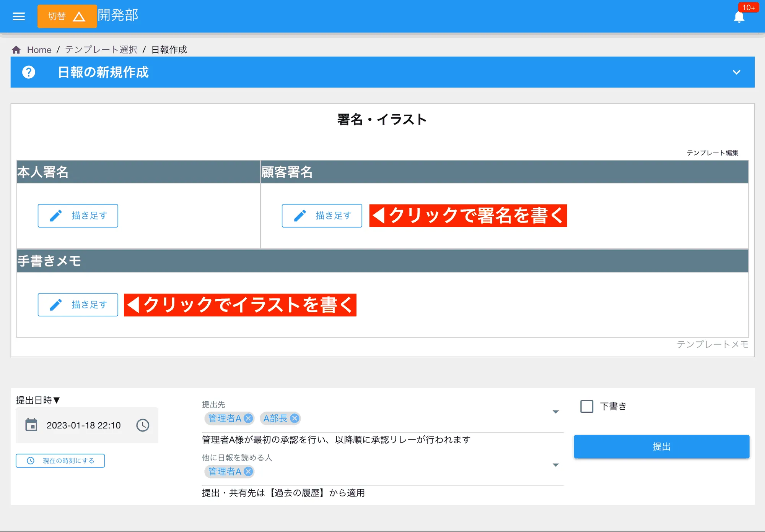This screenshot has height=532, width=765.
Task: Click 描き足す pencil under 本人署名
Action: (x=78, y=215)
